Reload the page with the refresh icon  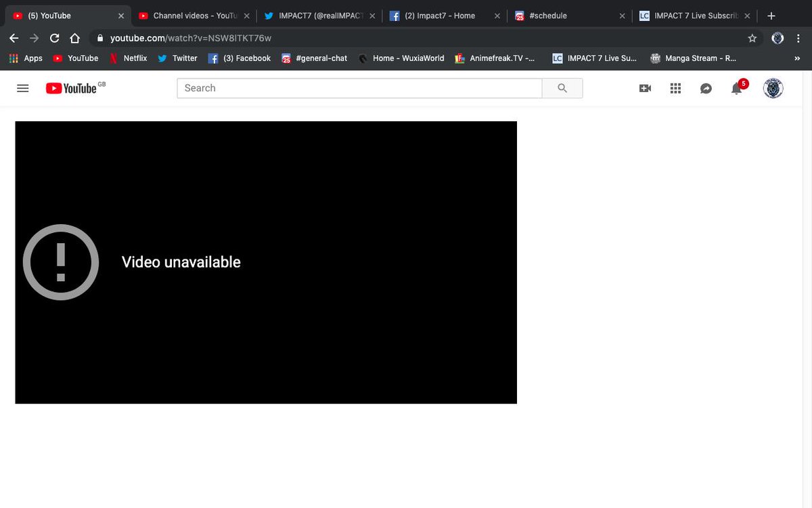[x=55, y=39]
